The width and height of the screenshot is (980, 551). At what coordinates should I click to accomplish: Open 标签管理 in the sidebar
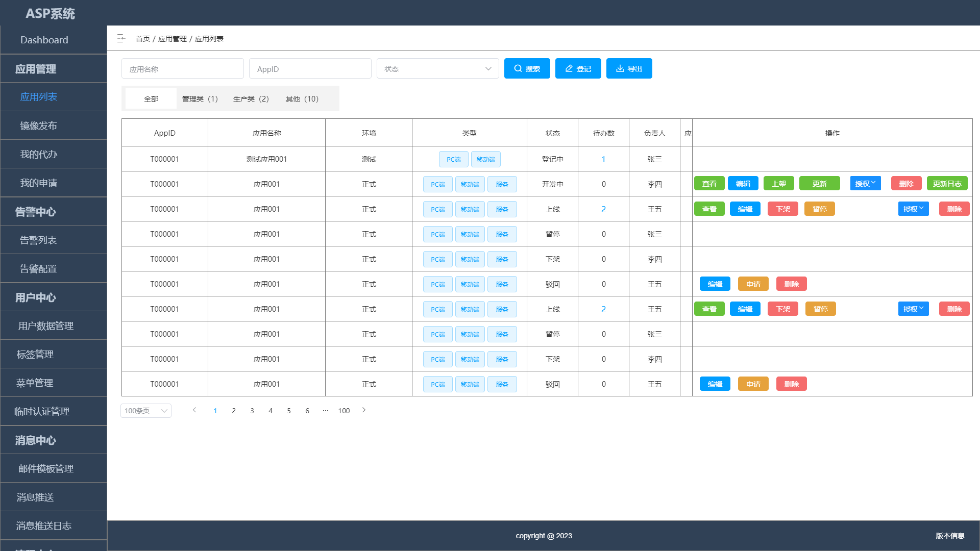point(54,354)
